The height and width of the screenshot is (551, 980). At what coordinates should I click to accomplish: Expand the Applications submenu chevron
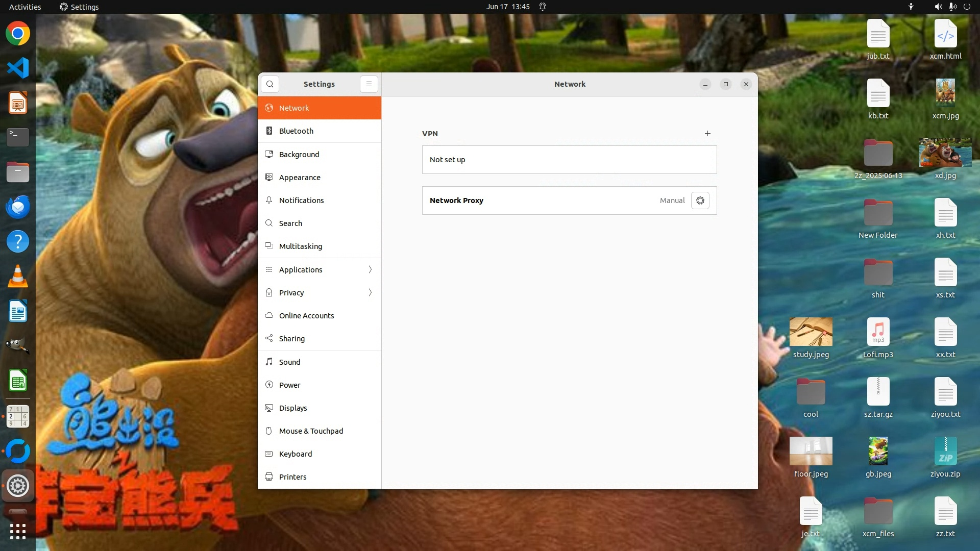370,269
